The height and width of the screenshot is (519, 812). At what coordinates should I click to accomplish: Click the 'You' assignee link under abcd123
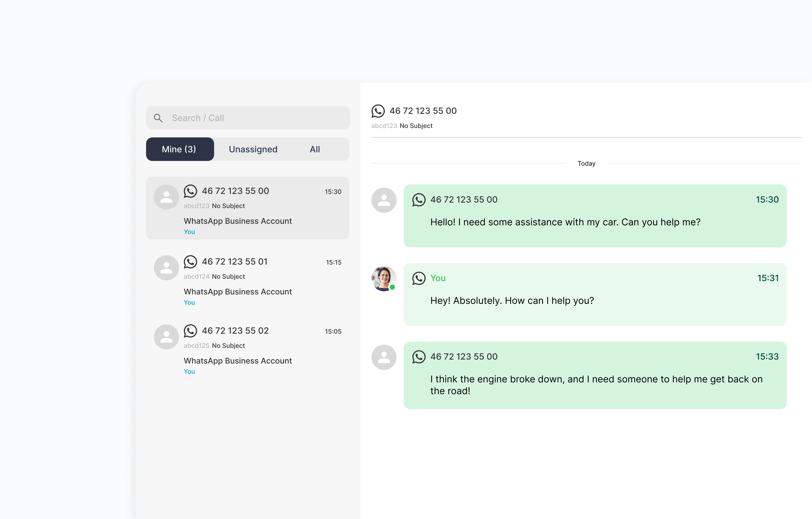[189, 232]
